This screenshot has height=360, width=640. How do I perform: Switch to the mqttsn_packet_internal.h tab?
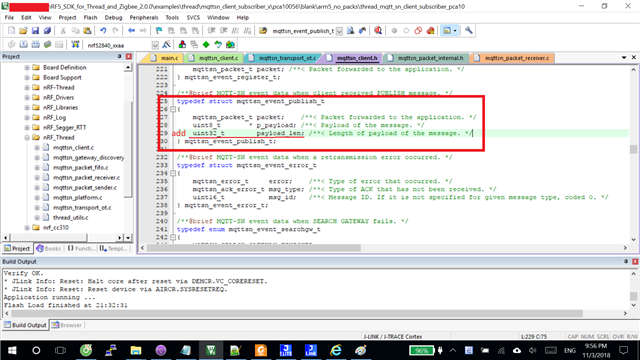click(427, 58)
